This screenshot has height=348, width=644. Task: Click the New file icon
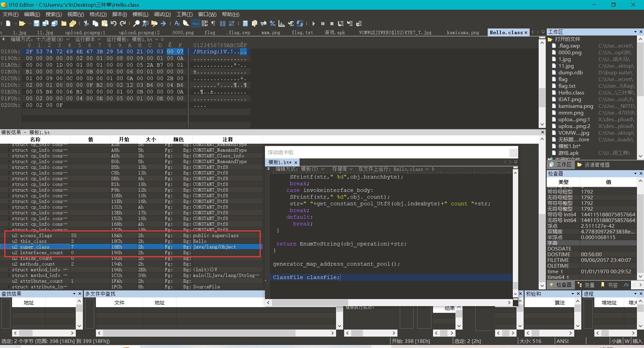pos(8,23)
